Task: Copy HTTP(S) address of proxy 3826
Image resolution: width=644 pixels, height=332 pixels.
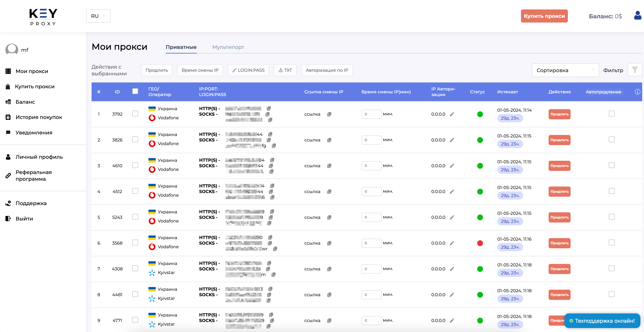Action: point(270,134)
